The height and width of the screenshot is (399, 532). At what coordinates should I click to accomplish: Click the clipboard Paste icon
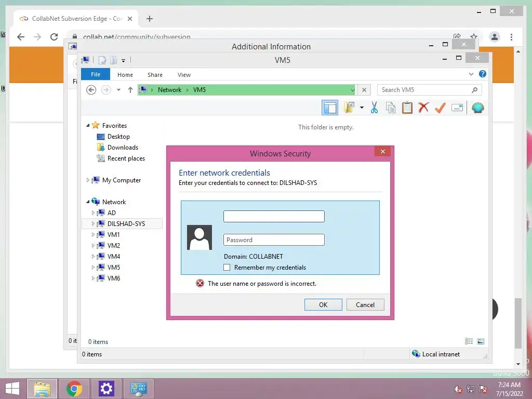(407, 108)
